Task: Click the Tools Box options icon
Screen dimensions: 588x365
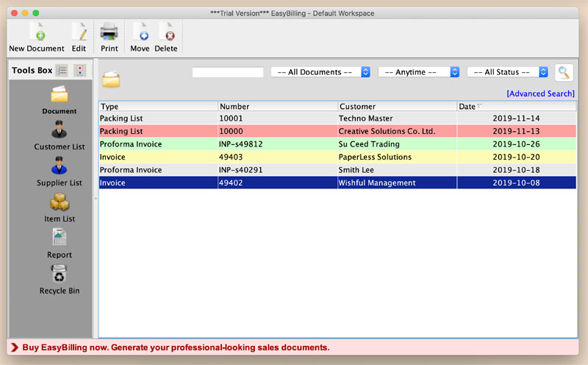Action: [x=80, y=70]
